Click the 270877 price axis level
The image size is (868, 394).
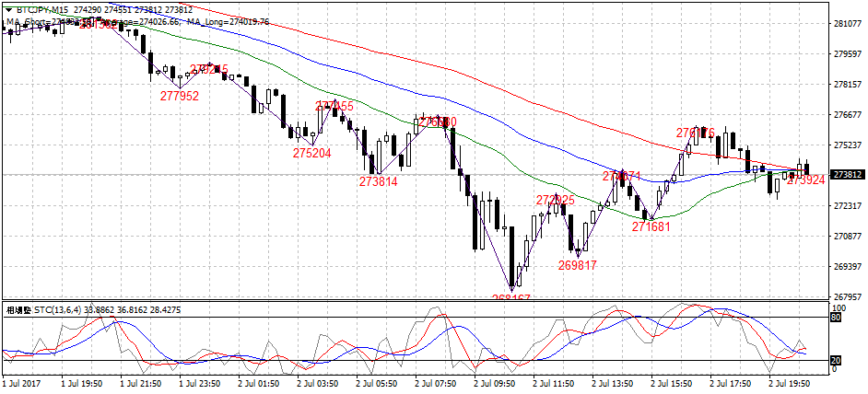[847, 237]
